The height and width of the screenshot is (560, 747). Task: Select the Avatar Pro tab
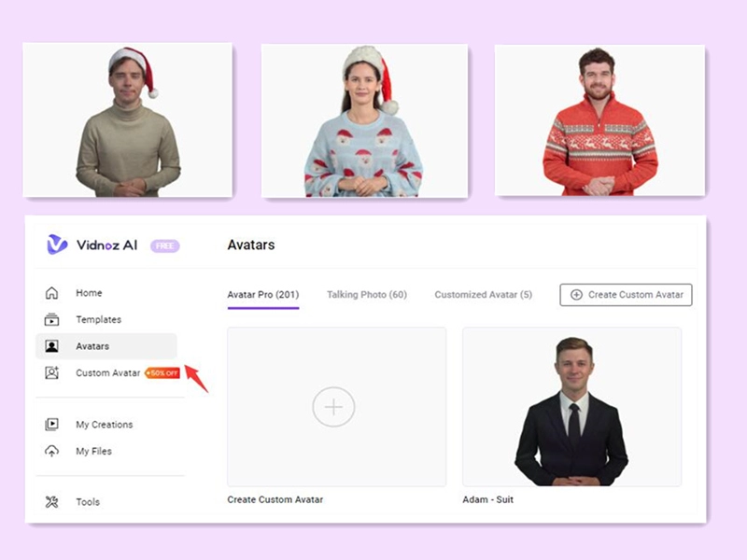pos(262,295)
